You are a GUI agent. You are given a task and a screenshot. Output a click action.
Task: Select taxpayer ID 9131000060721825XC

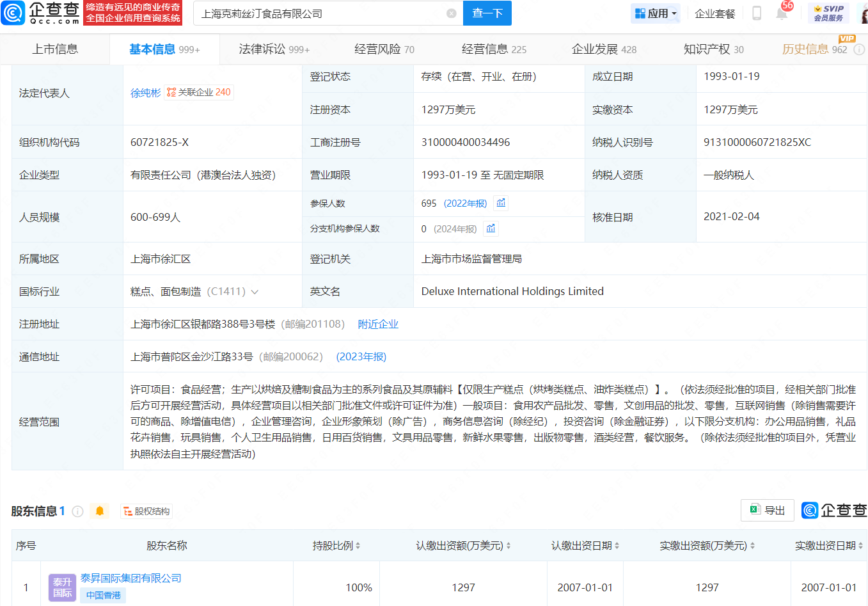coord(757,142)
